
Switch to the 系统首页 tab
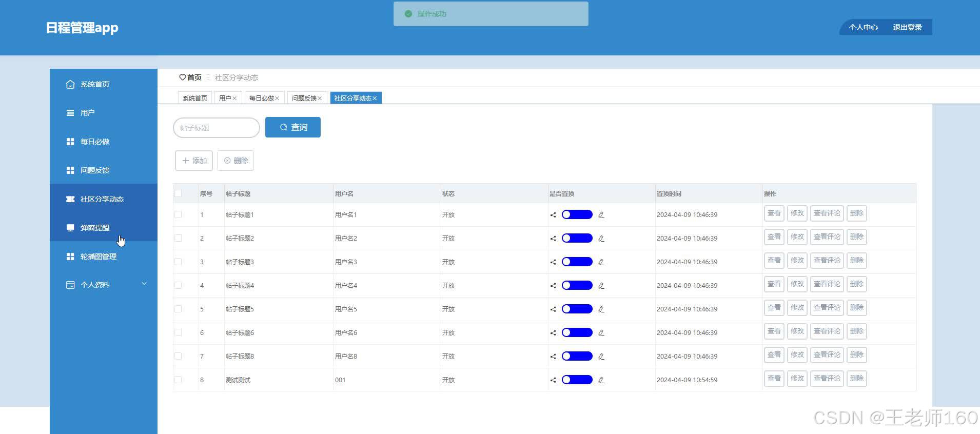(195, 98)
